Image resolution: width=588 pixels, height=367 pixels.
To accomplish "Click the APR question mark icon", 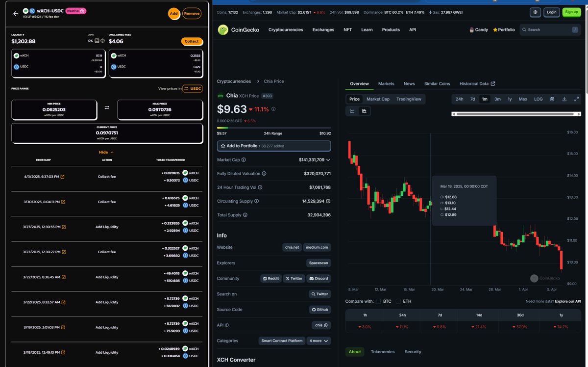I will point(102,41).
